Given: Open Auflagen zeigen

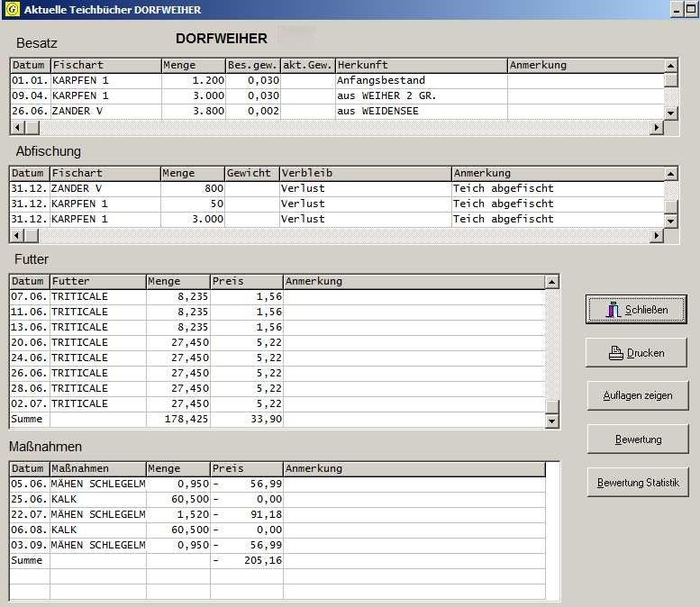Looking at the screenshot, I should point(637,395).
